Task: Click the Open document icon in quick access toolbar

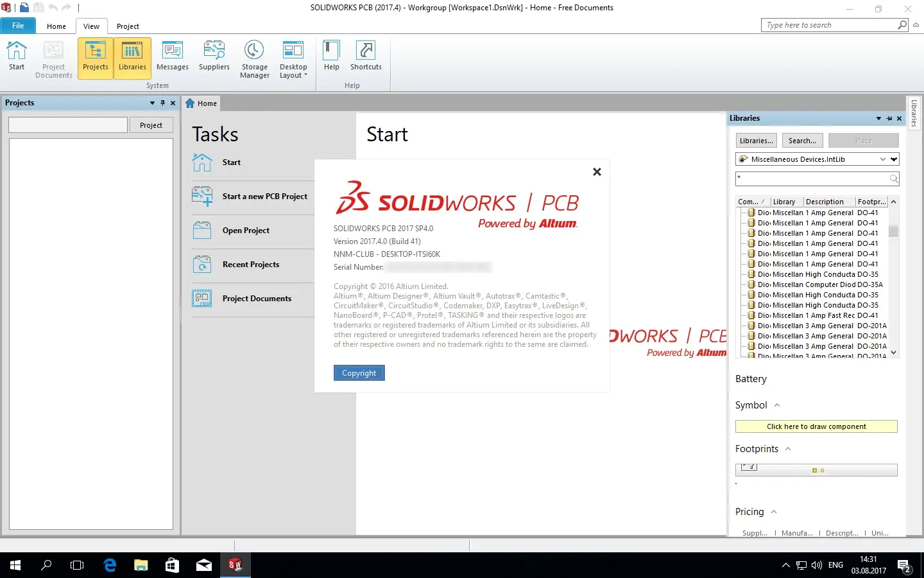Action: 24,8
